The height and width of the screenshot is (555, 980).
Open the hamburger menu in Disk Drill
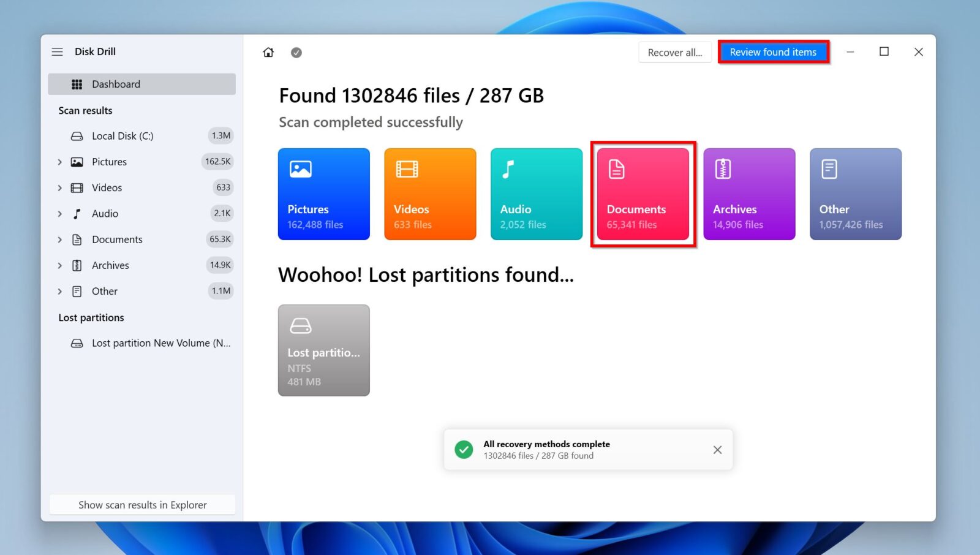57,51
